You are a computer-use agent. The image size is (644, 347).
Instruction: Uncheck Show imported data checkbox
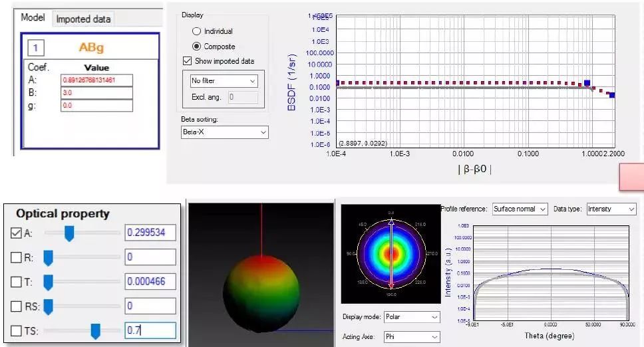(x=187, y=61)
